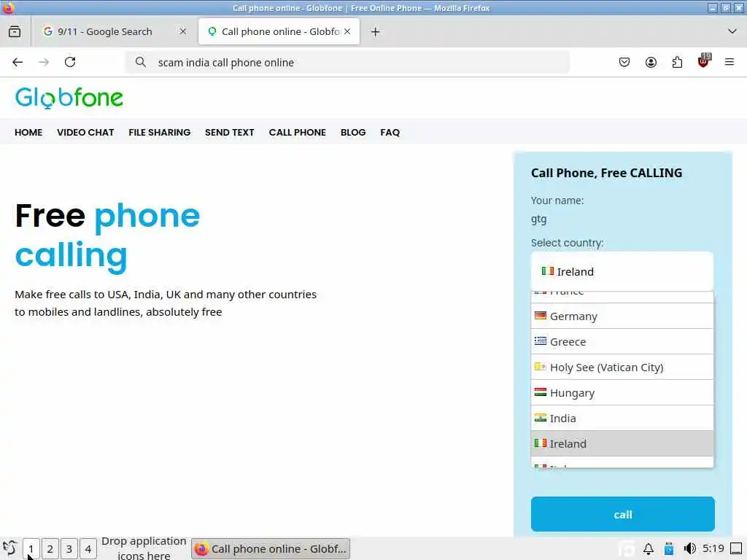Open the volume speaker icon
The image size is (747, 560).
tap(689, 549)
